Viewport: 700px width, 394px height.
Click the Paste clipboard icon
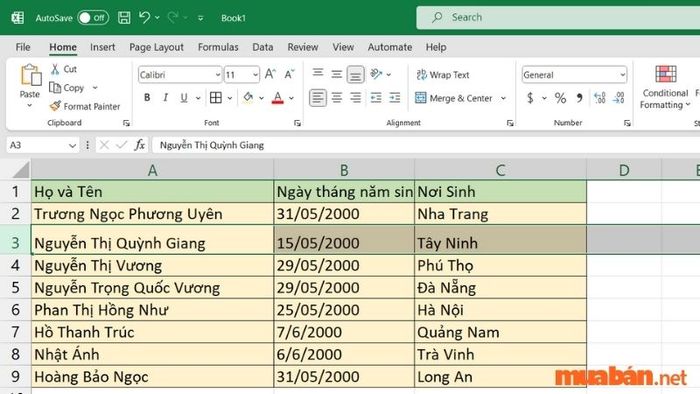tap(30, 75)
